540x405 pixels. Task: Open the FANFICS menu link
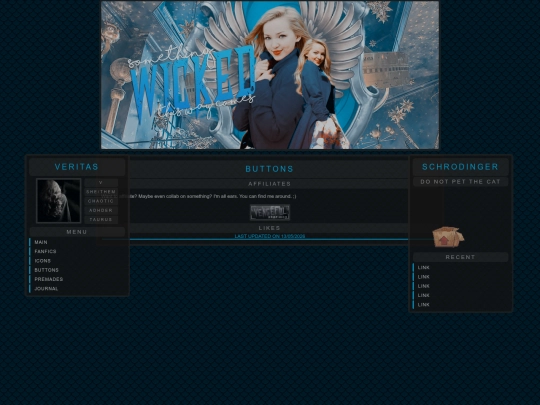click(45, 252)
